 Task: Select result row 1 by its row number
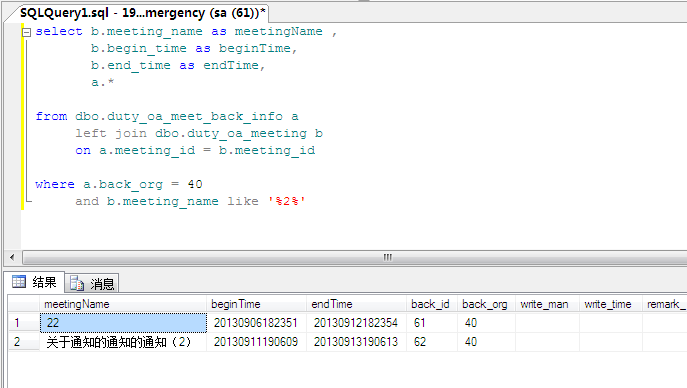(x=24, y=323)
